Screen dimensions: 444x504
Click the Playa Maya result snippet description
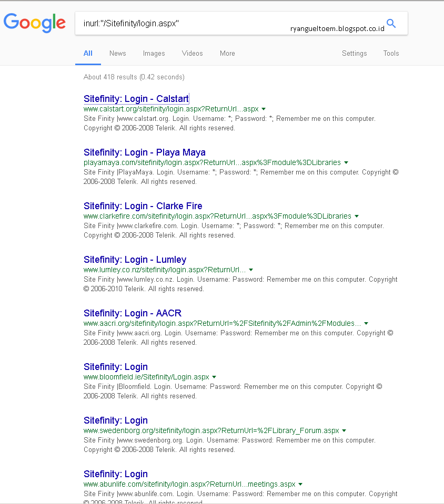[241, 177]
